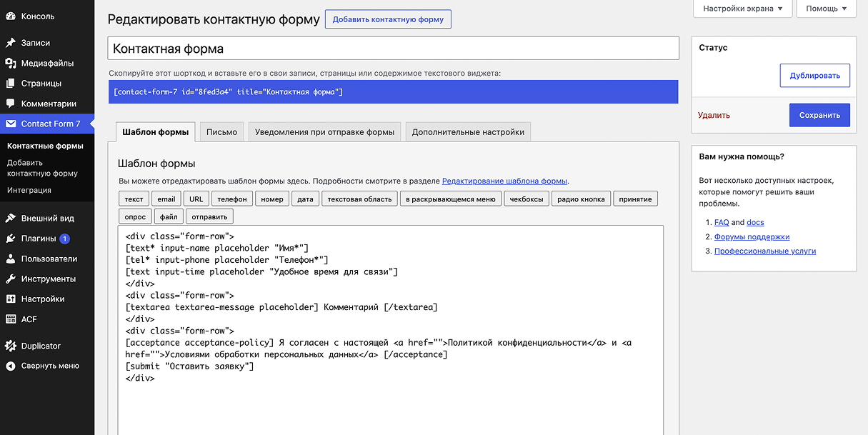Insert the текст tag
This screenshot has width=868, height=435.
click(x=134, y=199)
